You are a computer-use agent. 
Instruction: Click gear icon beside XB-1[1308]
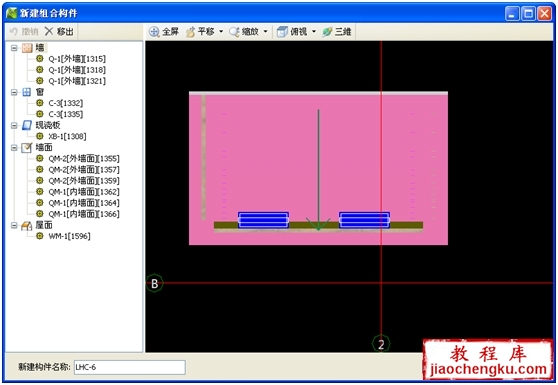pos(40,136)
